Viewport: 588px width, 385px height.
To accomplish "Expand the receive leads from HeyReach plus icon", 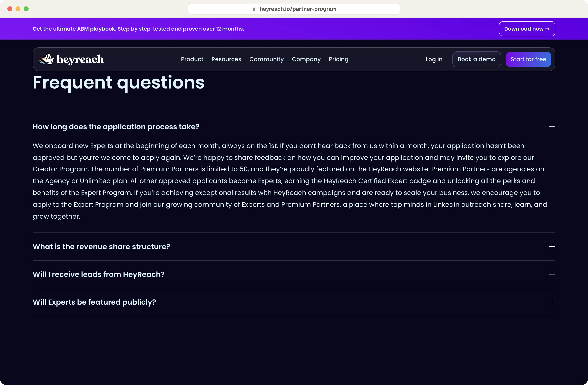I will pyautogui.click(x=552, y=274).
